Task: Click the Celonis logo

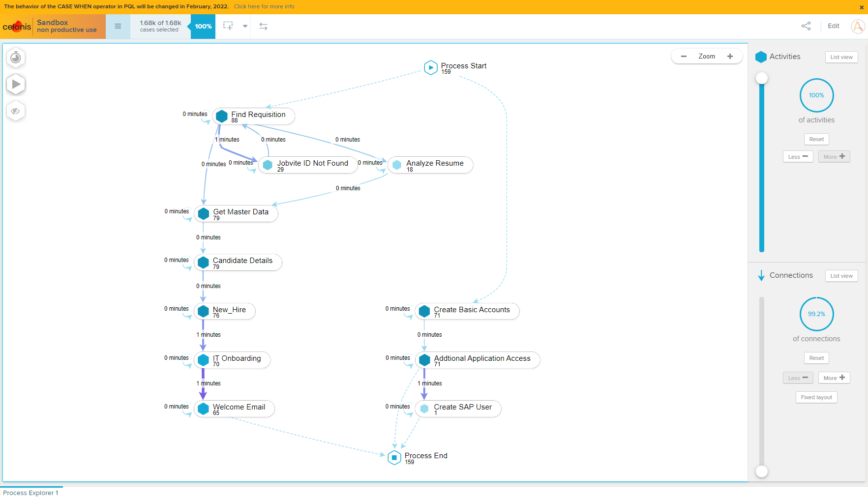Action: point(17,27)
